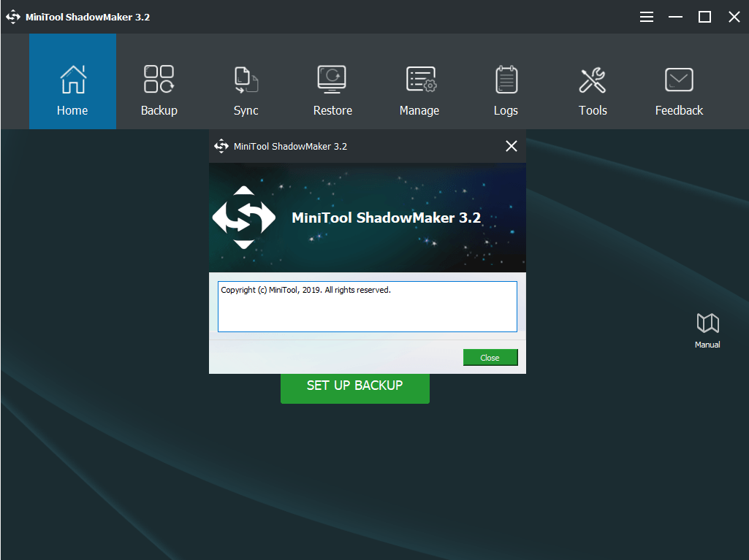This screenshot has height=560, width=749.
Task: Close the main ShadowMaker window
Action: 734,18
